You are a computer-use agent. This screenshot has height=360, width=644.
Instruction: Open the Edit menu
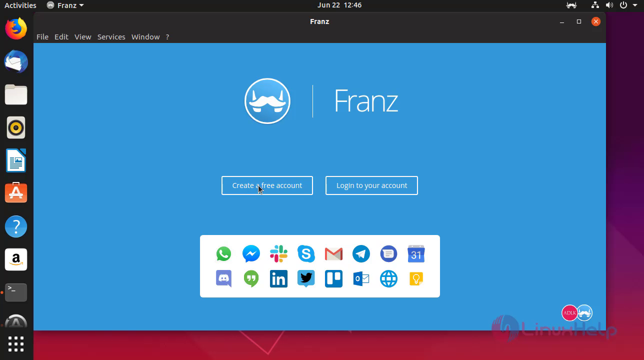click(x=61, y=37)
